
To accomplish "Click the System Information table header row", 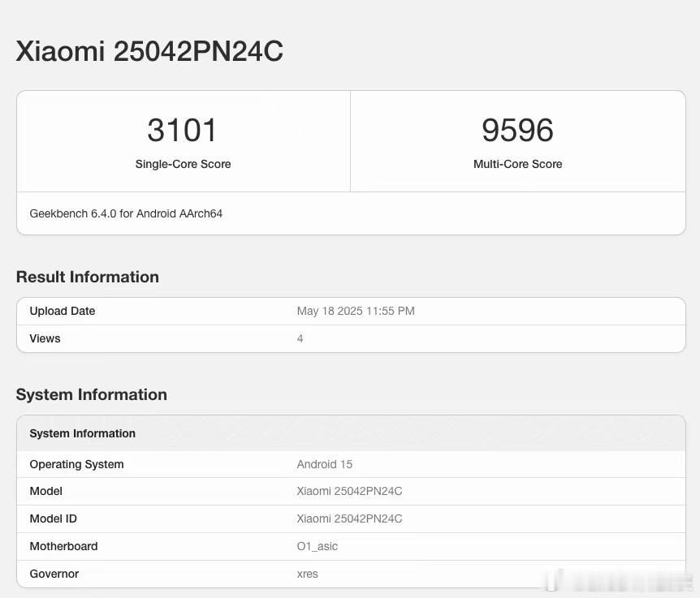I will coord(351,433).
